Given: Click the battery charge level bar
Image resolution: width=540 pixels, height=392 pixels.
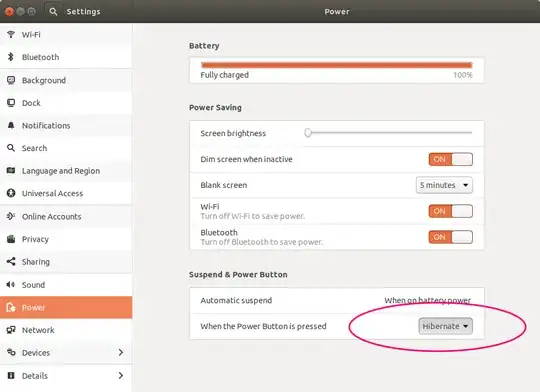Looking at the screenshot, I should point(336,65).
